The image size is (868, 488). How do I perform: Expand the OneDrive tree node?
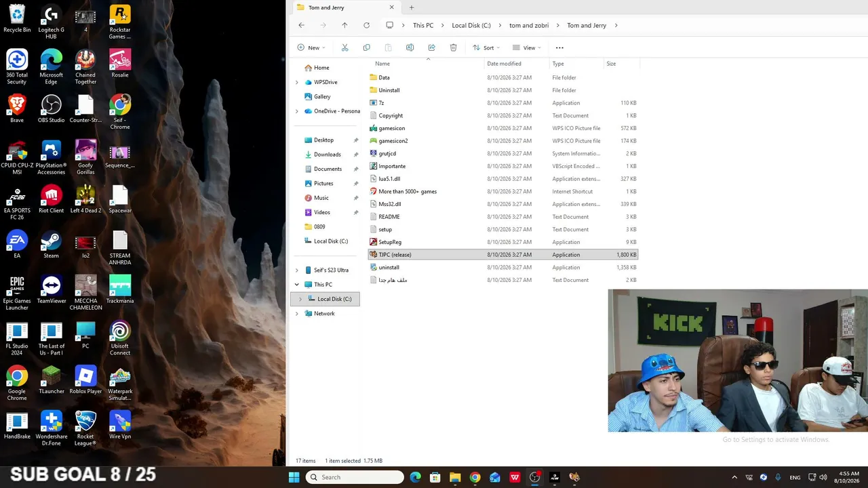(296, 111)
